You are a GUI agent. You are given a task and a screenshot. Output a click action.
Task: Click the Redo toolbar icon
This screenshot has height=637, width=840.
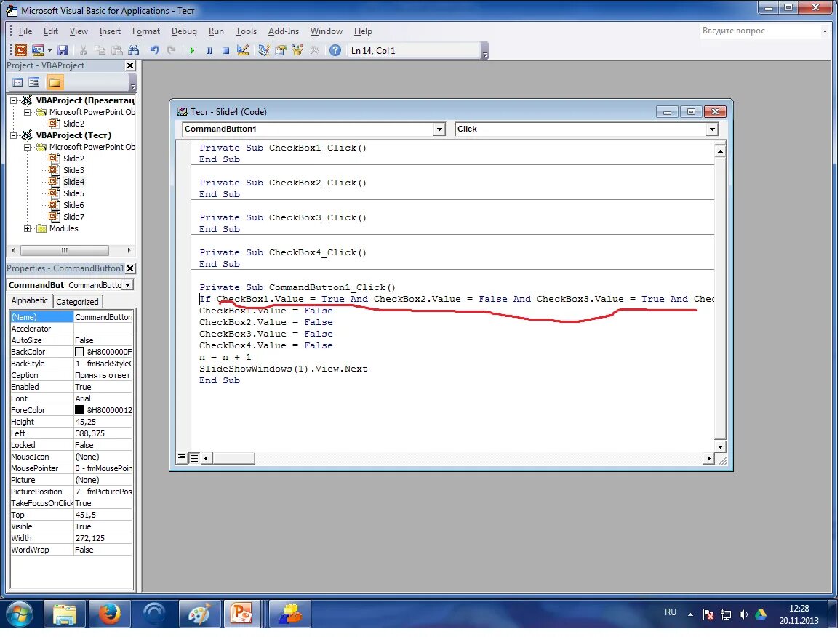[172, 50]
